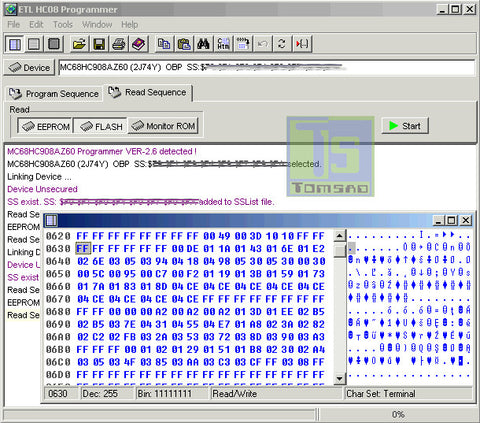Screen dimensions: 480x423
Task: Toggle the EEPROM read button
Action: click(x=45, y=126)
